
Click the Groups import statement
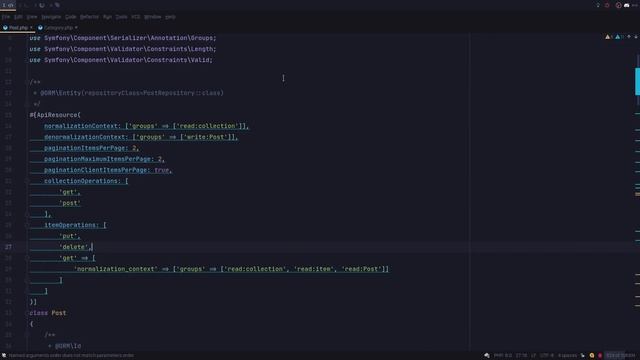click(122, 38)
